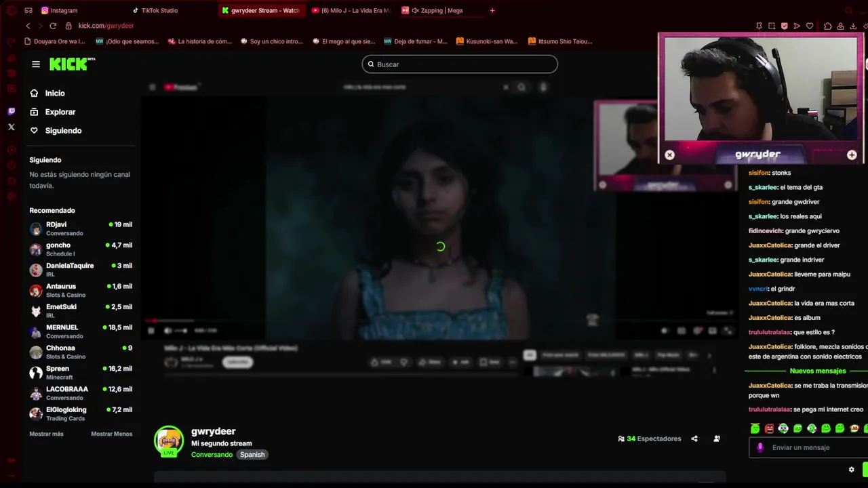Click the close X on webcam overlay
Screen dimensions: 868x488
pos(670,155)
